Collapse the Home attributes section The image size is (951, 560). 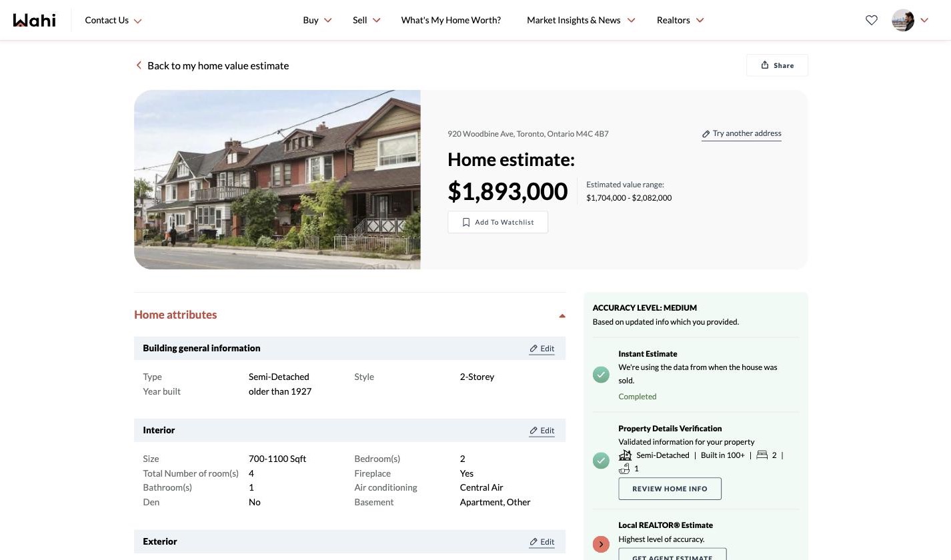pyautogui.click(x=562, y=315)
